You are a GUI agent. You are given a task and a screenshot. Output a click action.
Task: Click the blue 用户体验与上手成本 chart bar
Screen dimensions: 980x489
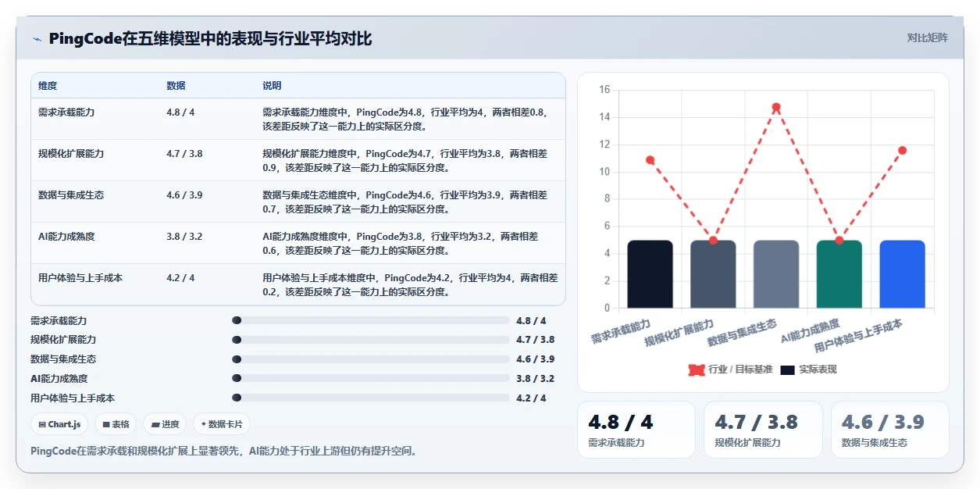[902, 274]
